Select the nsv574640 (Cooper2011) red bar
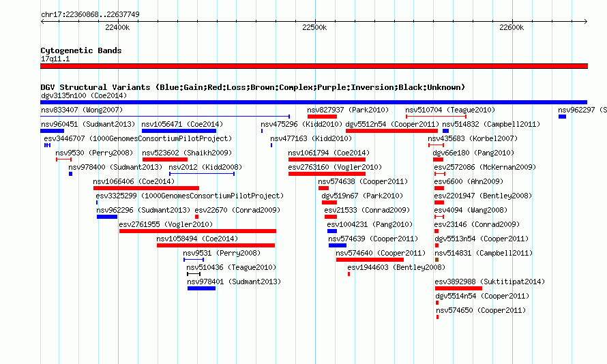The image size is (607, 364). pyautogui.click(x=370, y=260)
